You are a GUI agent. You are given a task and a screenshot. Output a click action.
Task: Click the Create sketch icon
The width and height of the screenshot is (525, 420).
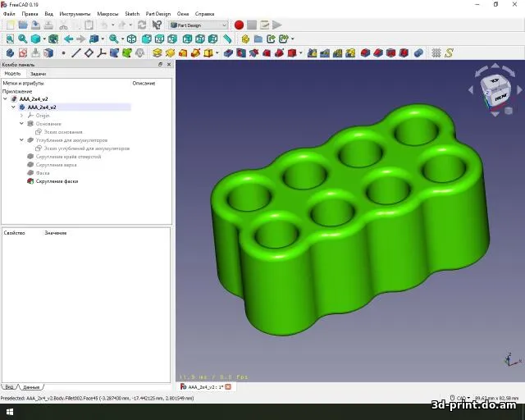click(23, 53)
